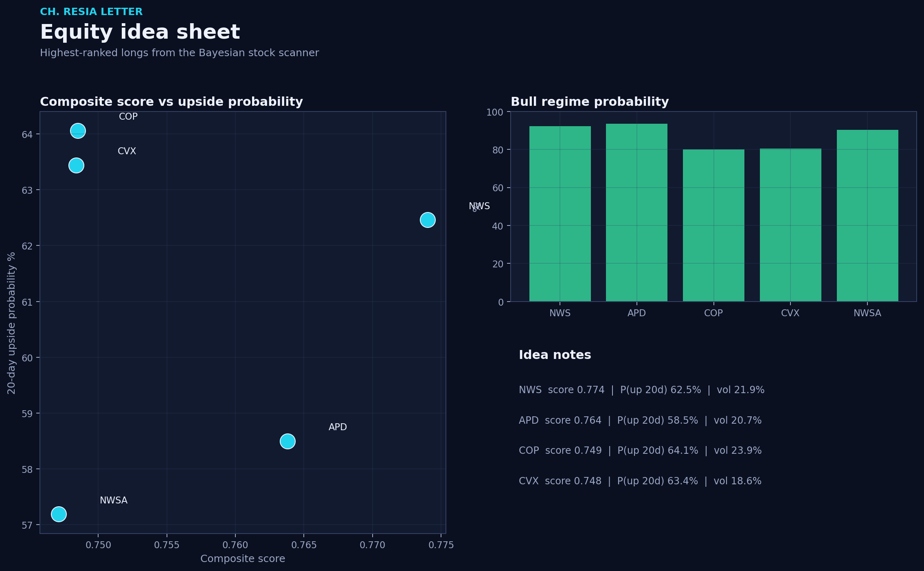
Task: Click the 80 y-axis tick on bar chart
Action: (x=498, y=150)
